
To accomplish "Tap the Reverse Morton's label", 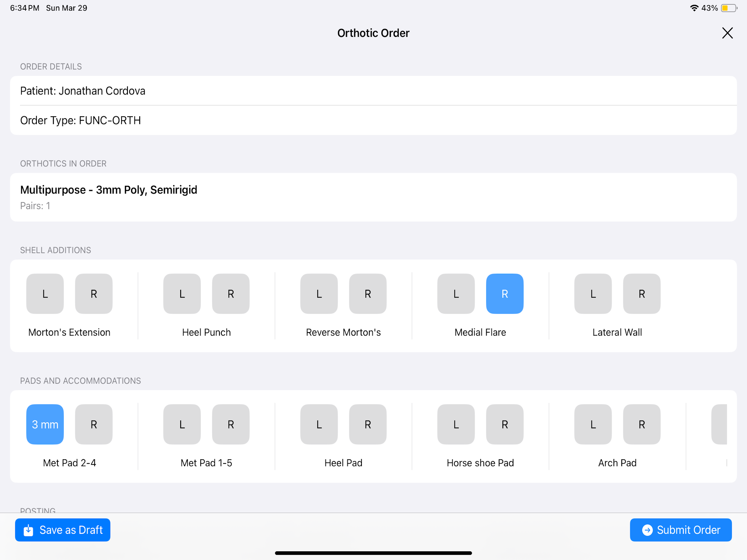I will [x=343, y=332].
